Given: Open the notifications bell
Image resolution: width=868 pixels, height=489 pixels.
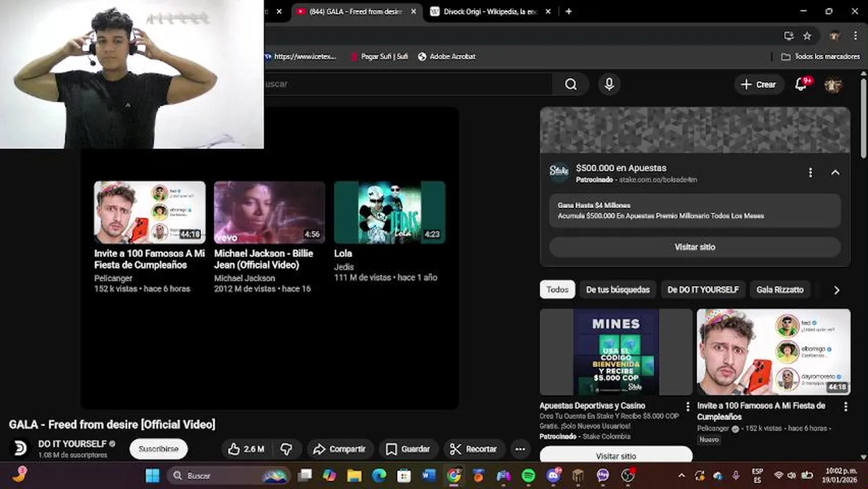Looking at the screenshot, I should [x=801, y=84].
